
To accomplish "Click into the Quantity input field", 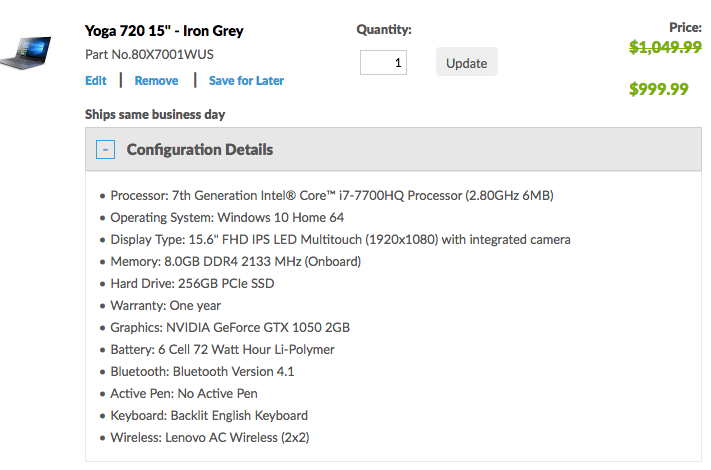I will click(x=383, y=62).
